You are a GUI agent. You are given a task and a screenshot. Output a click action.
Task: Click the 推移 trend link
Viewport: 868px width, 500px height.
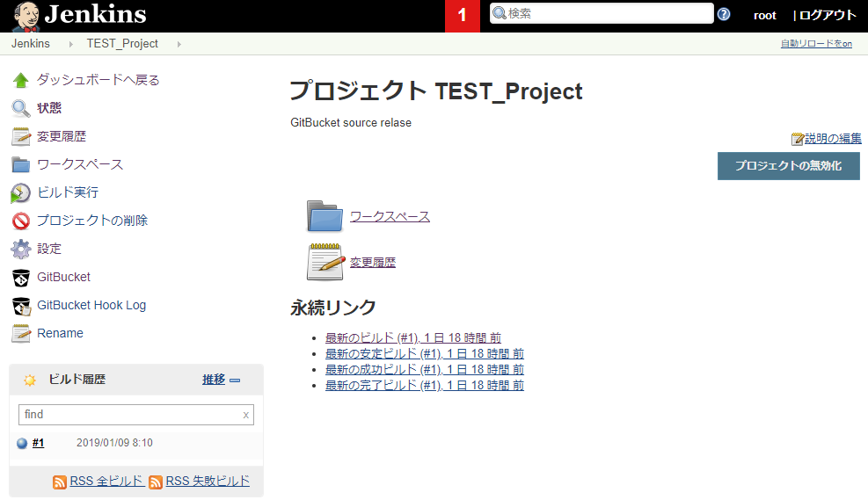(x=214, y=380)
